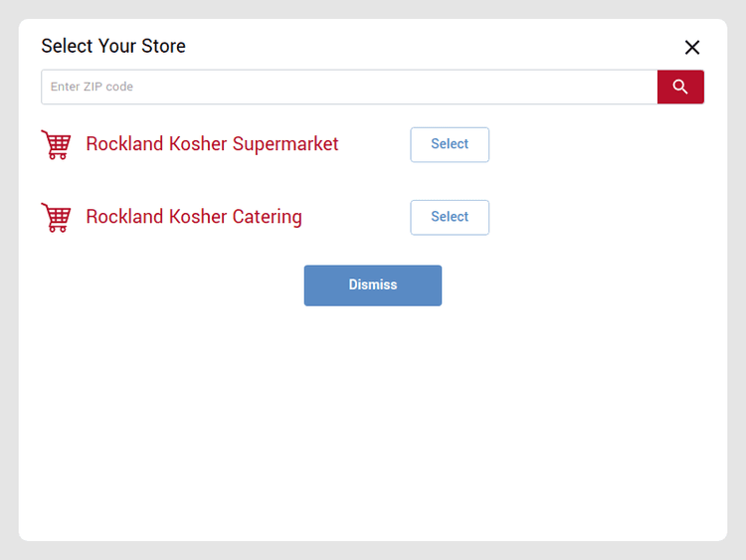
Task: Select the Rockland Kosher Catering store
Action: tap(450, 217)
